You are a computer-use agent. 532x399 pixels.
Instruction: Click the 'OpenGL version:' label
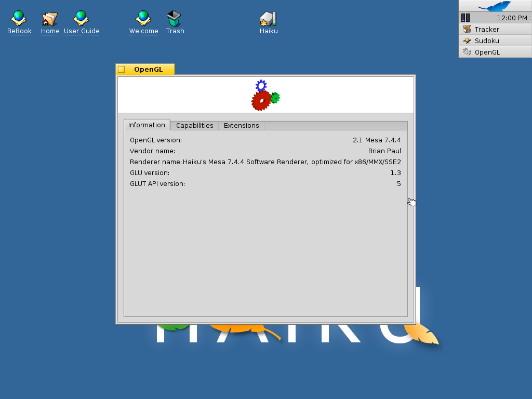[156, 140]
